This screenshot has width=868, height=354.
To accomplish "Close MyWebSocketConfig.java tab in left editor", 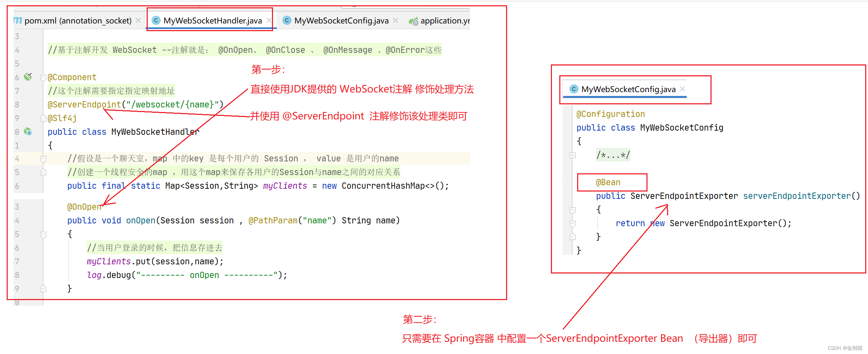I will (395, 21).
